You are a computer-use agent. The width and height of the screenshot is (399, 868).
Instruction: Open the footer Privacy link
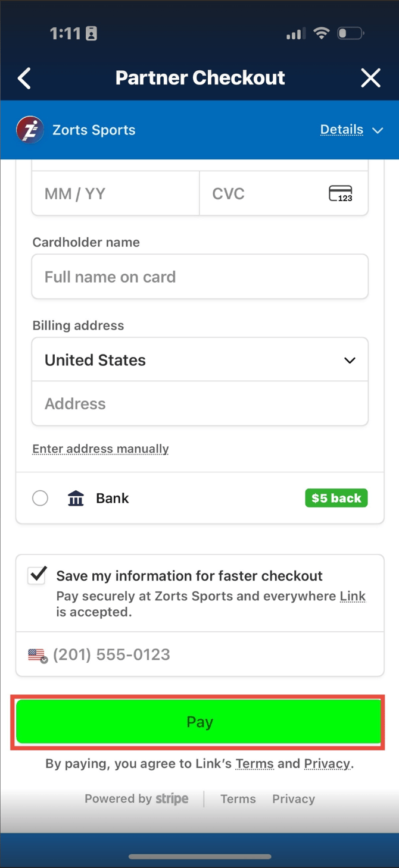pos(293,799)
